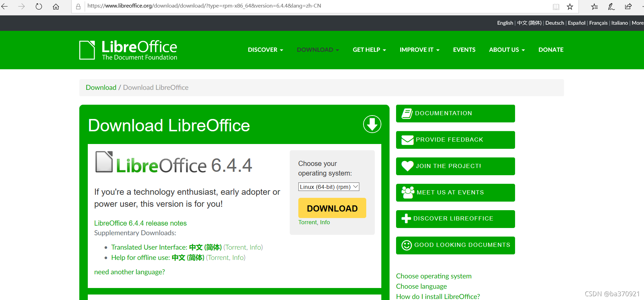The height and width of the screenshot is (300, 644).
Task: Open the DISCOVER LIBREOFFICE sidebar button
Action: [455, 219]
